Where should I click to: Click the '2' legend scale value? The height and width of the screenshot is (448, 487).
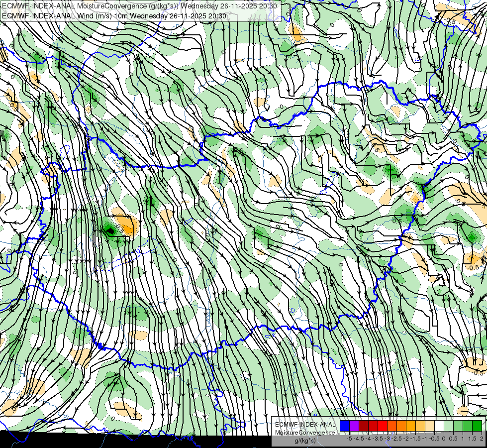point(482,439)
